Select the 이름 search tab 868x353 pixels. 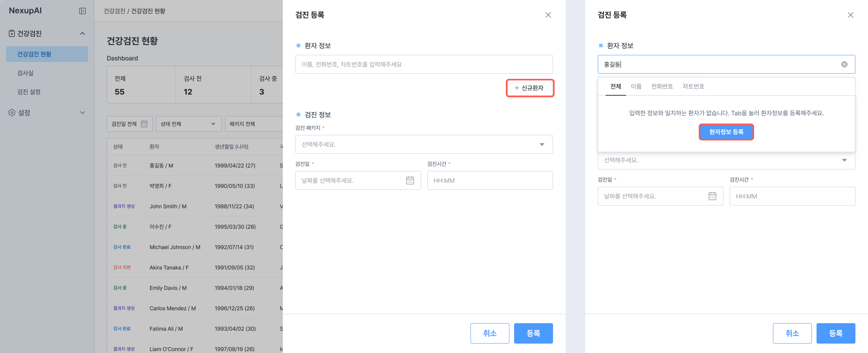pyautogui.click(x=636, y=86)
